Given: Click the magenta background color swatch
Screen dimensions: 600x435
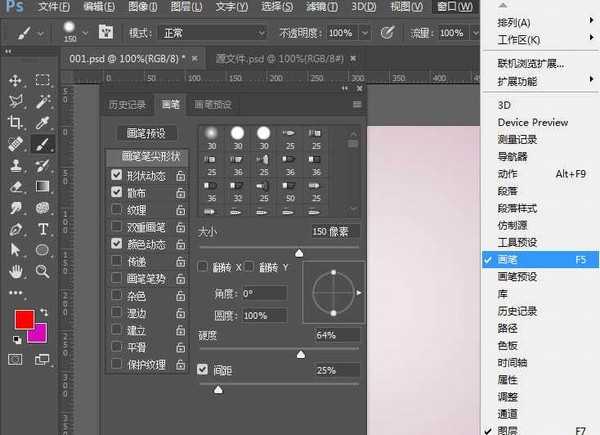Looking at the screenshot, I should [40, 334].
